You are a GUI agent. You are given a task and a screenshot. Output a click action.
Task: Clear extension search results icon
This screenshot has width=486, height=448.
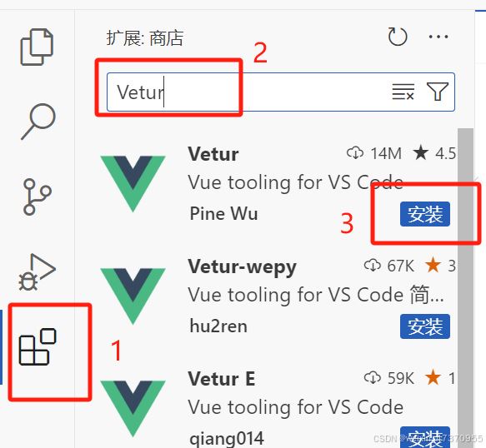tap(403, 92)
